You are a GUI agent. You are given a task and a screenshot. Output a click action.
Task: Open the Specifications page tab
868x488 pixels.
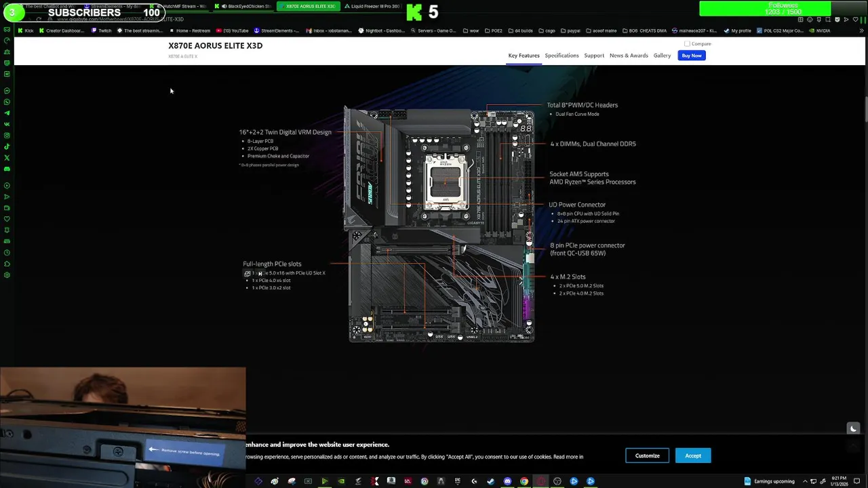561,56
